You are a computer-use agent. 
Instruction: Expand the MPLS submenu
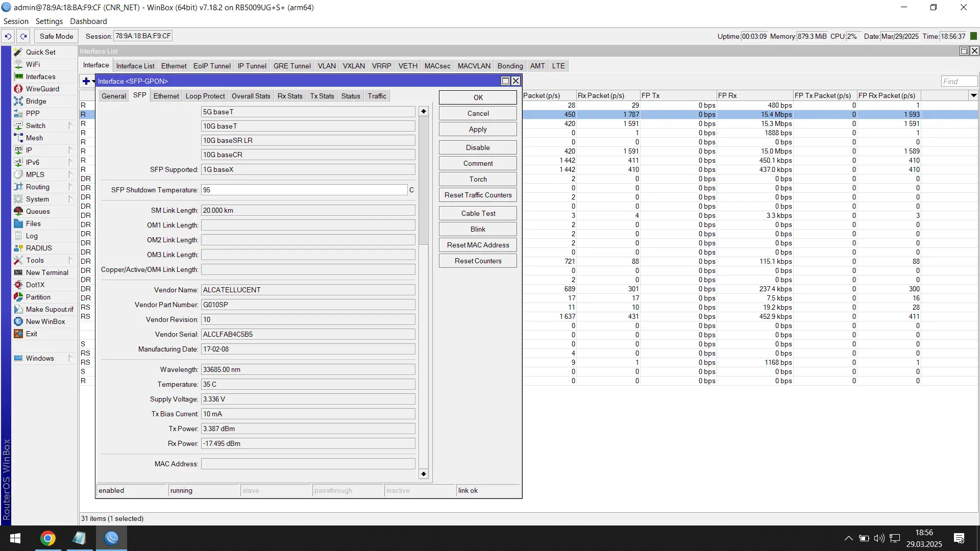tap(70, 174)
